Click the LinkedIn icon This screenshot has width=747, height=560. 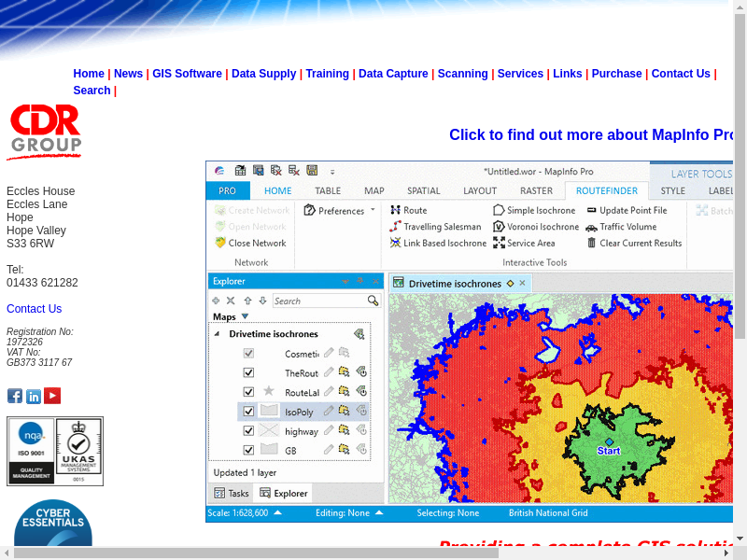point(34,396)
